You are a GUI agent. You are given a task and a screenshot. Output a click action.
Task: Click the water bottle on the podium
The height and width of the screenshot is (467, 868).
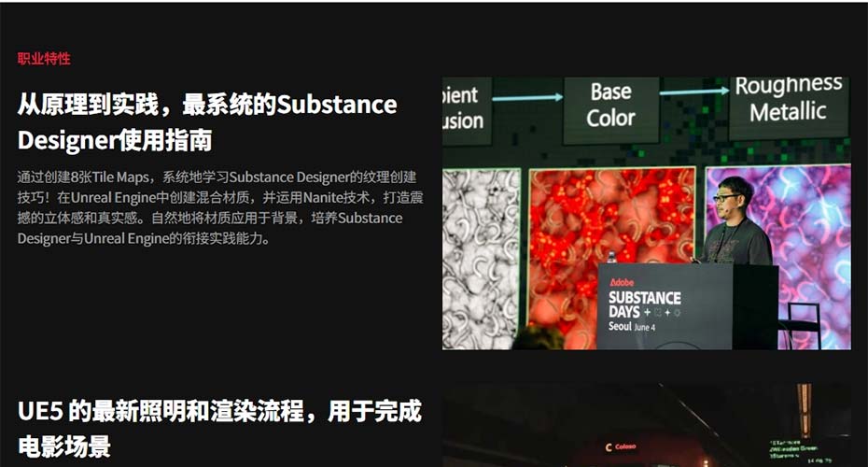611,257
